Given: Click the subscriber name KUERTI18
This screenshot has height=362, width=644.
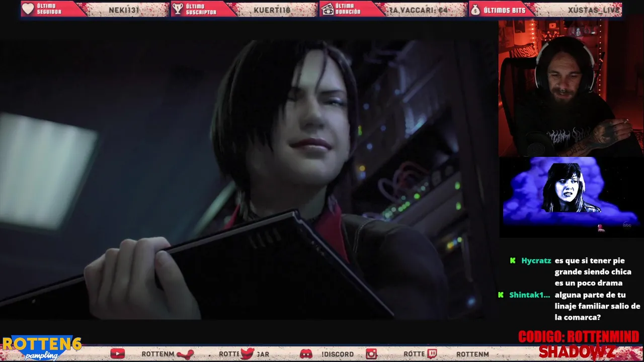Looking at the screenshot, I should pos(272,10).
